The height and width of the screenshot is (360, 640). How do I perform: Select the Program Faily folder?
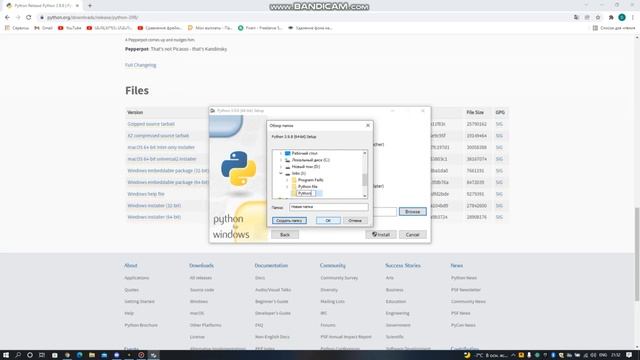click(311, 180)
